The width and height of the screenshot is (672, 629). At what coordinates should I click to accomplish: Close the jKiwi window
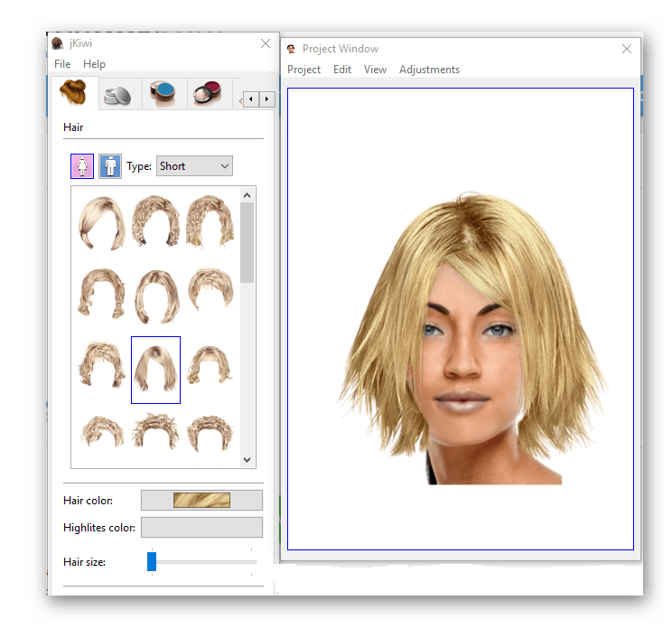266,43
